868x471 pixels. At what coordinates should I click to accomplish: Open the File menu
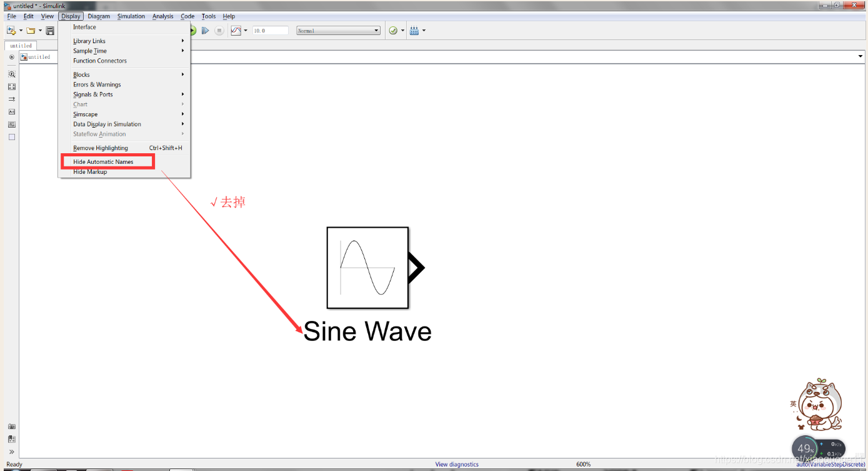(12, 16)
